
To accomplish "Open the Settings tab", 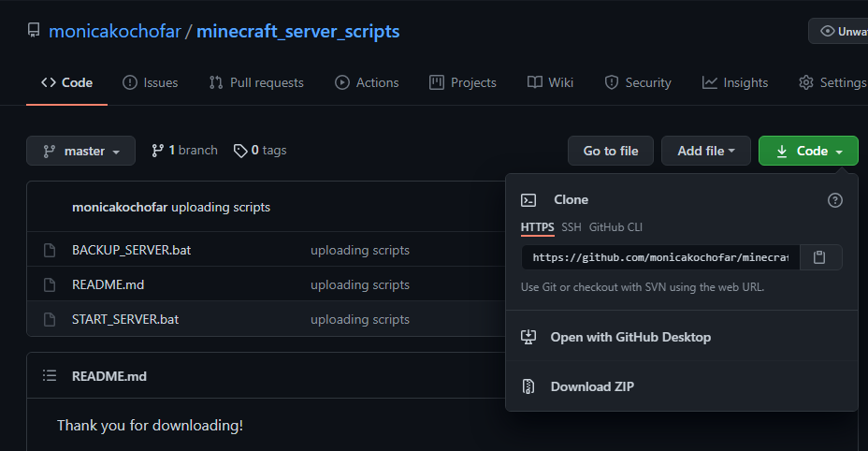I will coord(832,82).
